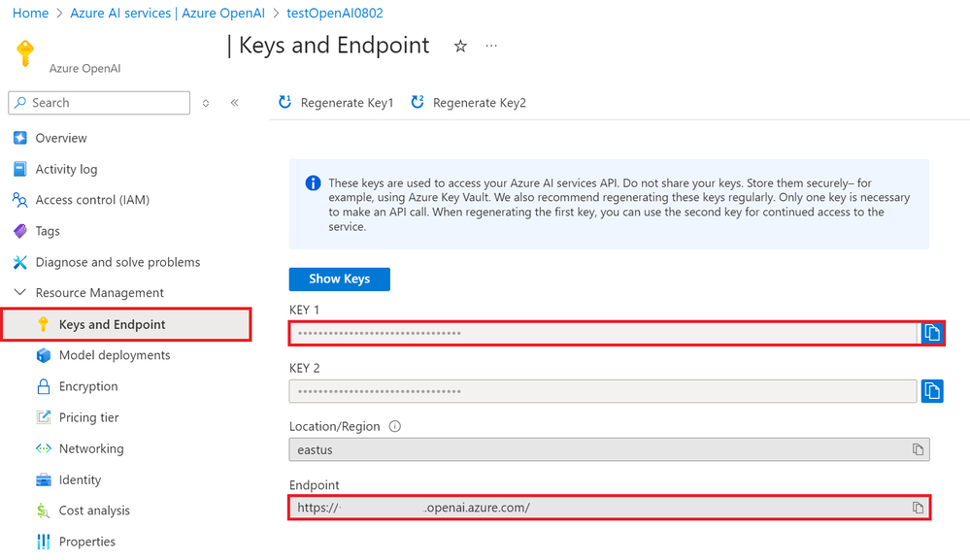
Task: Open Pricing tier
Action: tap(89, 417)
